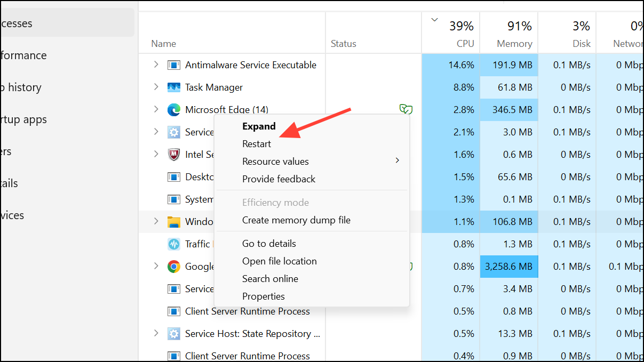Click the Google Chrome process icon
Viewport: 644px width, 362px height.
click(x=173, y=266)
